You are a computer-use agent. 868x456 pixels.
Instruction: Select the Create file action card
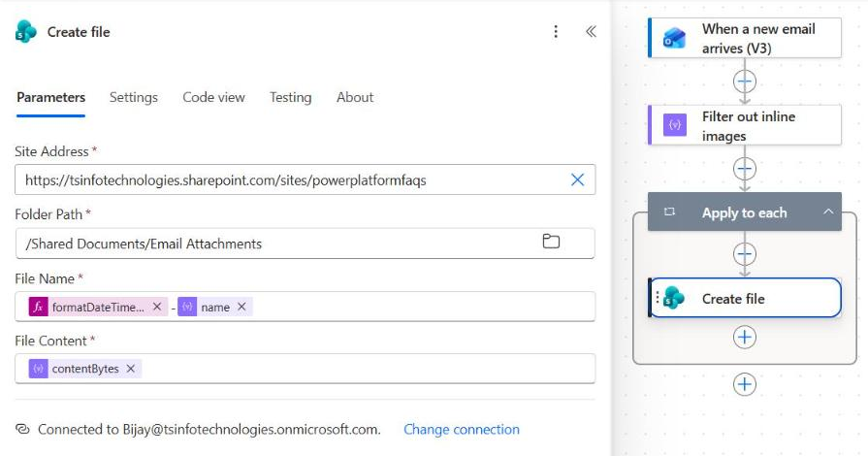tap(745, 298)
